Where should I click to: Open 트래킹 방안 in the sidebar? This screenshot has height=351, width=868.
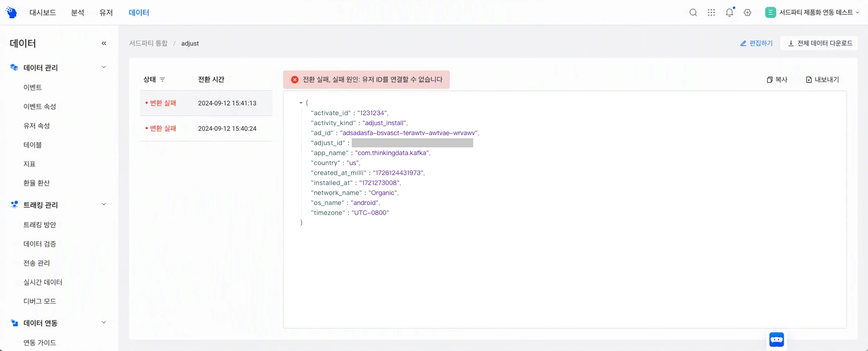coord(40,224)
